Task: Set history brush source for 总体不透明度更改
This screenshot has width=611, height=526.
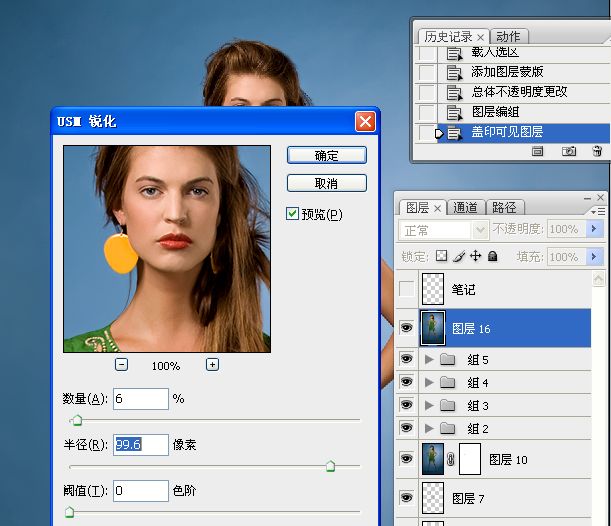Action: 426,92
